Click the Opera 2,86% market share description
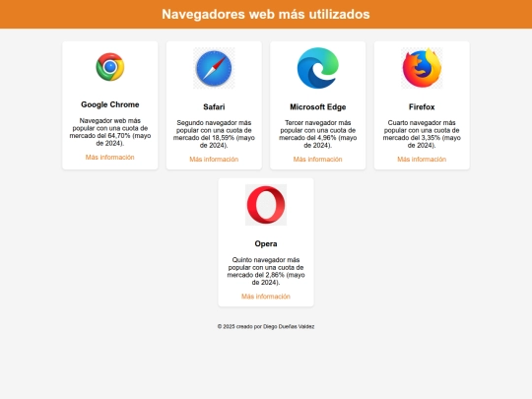532x399 pixels. click(x=266, y=271)
